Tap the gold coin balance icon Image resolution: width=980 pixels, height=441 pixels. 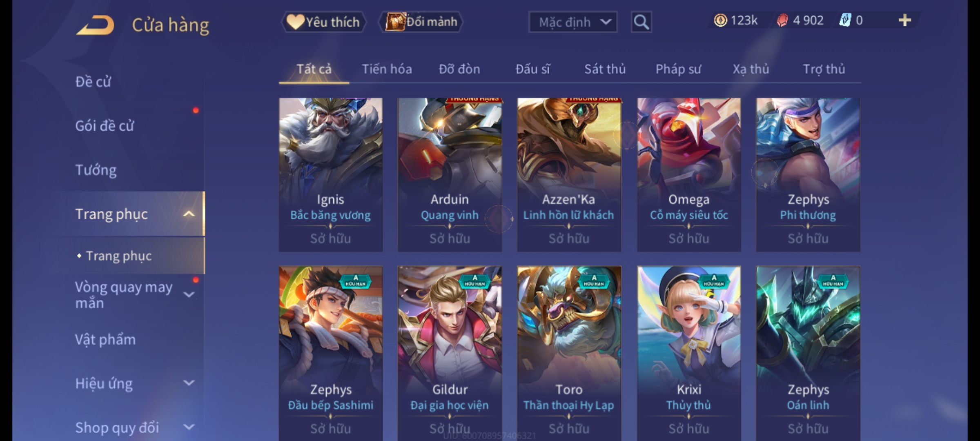[720, 20]
